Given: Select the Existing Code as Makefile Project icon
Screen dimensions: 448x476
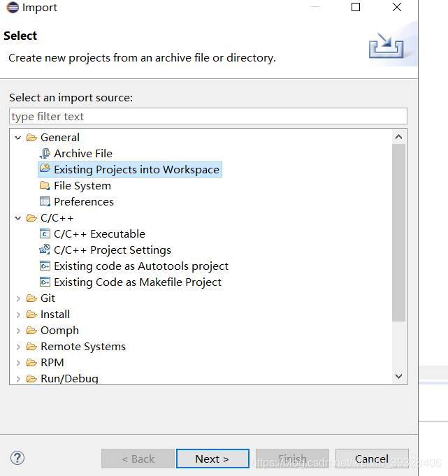Looking at the screenshot, I should (45, 282).
